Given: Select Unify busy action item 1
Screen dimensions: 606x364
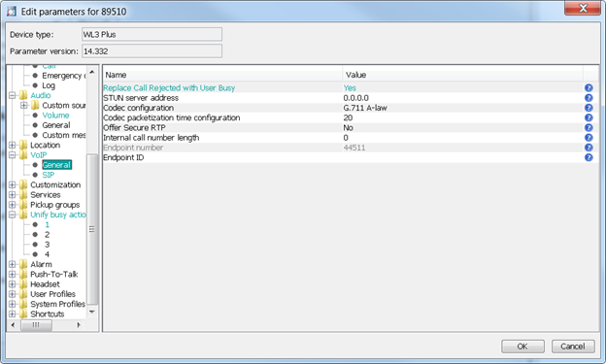Looking at the screenshot, I should (47, 224).
